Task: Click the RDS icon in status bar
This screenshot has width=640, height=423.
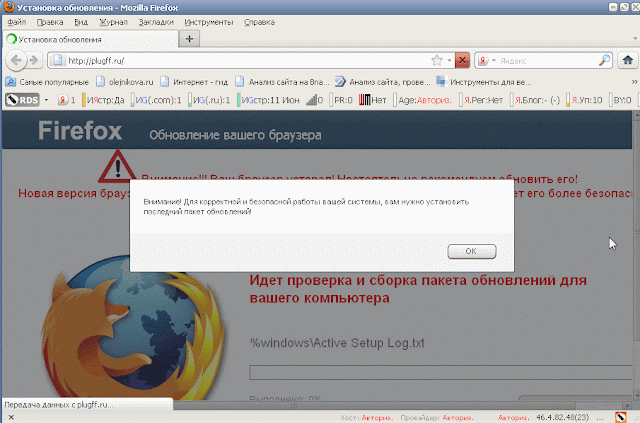Action: point(621,417)
